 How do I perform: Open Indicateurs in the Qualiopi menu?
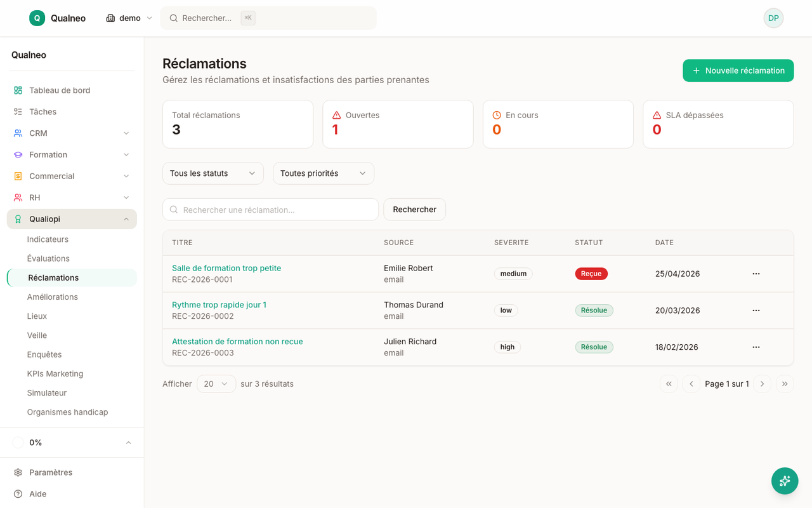click(x=48, y=239)
